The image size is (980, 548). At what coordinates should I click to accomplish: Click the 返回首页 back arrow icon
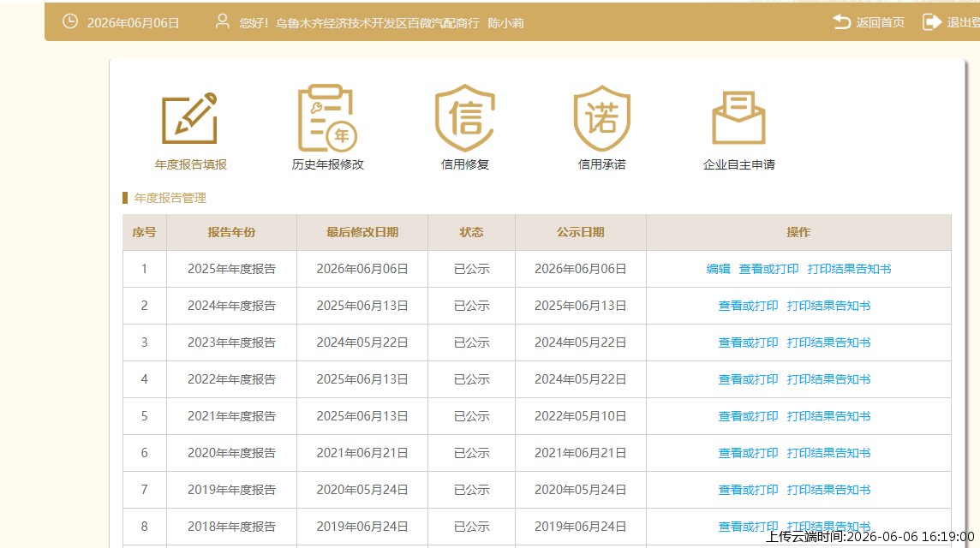tap(842, 22)
